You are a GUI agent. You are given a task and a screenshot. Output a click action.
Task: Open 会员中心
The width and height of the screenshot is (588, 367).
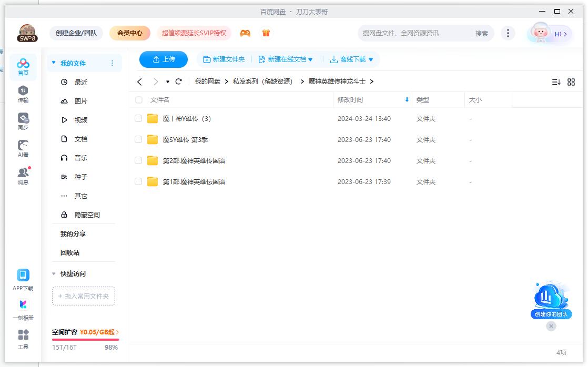pos(130,33)
